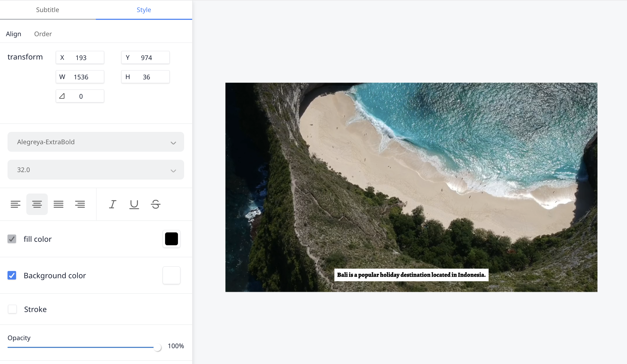627x364 pixels.
Task: Open the Alegreya-ExtraBold font dropdown
Action: pos(96,142)
